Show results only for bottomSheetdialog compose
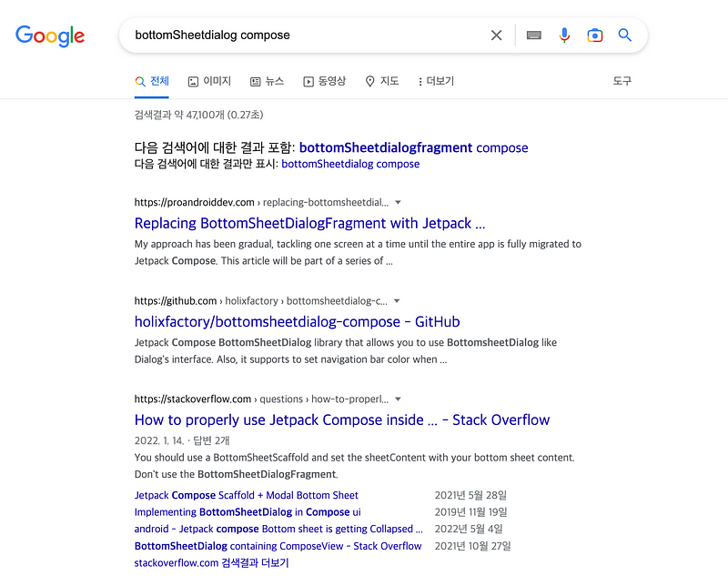 pos(350,164)
